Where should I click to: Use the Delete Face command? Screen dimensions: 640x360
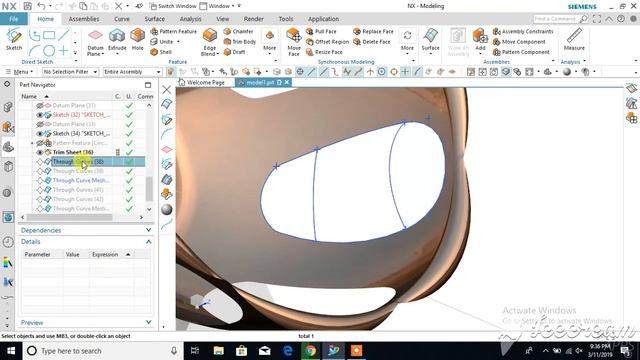[372, 42]
